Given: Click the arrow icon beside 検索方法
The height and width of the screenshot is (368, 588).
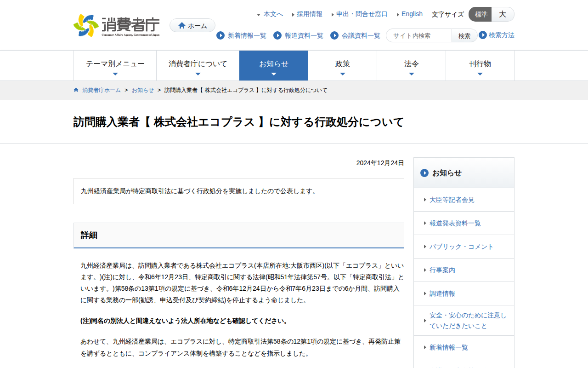Looking at the screenshot, I should coord(483,35).
